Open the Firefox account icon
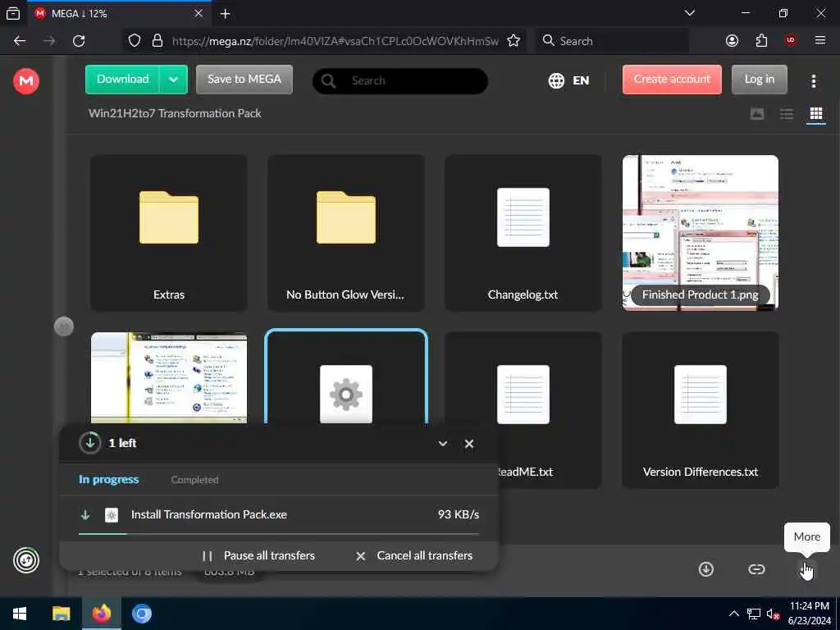Screen dimensions: 840x630 tap(732, 41)
